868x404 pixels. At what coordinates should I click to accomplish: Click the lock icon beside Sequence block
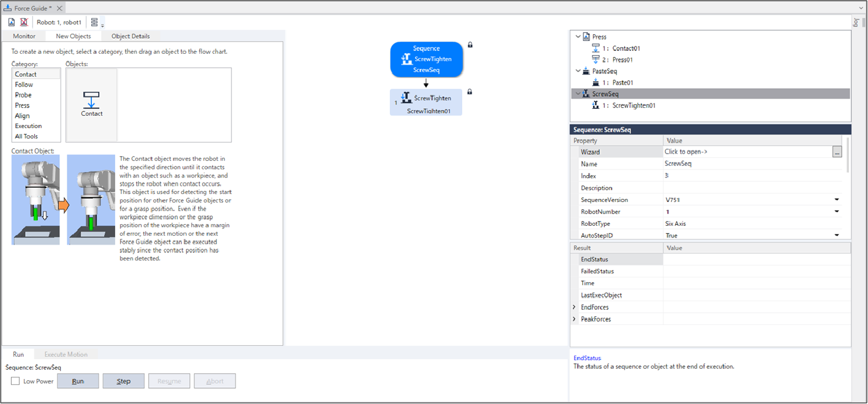(x=470, y=45)
